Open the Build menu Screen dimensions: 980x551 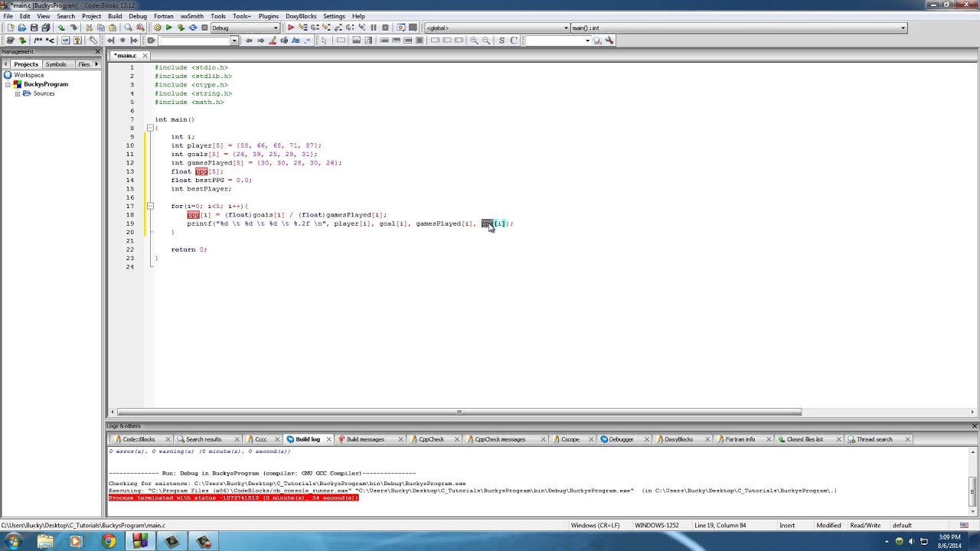[x=115, y=16]
